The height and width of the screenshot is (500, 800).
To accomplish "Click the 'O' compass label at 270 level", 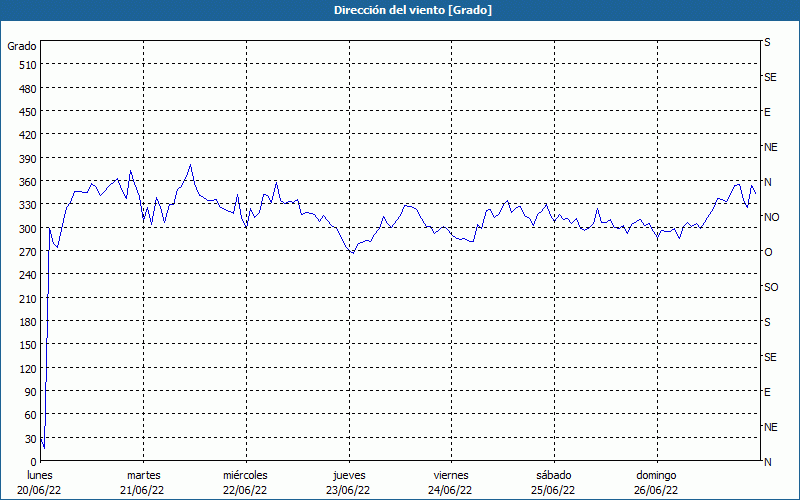I will (x=768, y=252).
